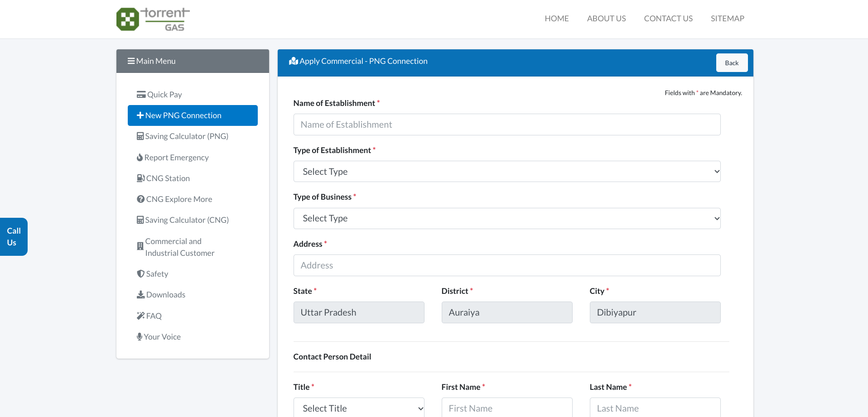Click the CNG Station fuel pump icon

(140, 178)
